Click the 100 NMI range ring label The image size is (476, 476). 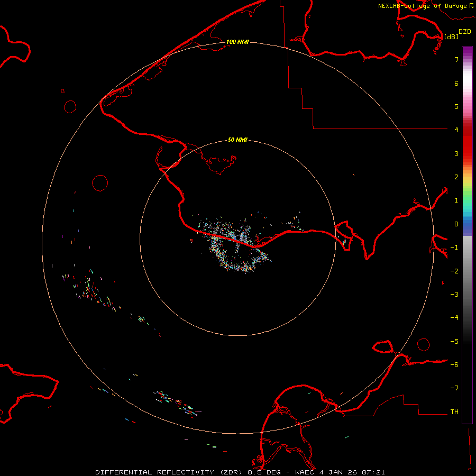click(237, 42)
